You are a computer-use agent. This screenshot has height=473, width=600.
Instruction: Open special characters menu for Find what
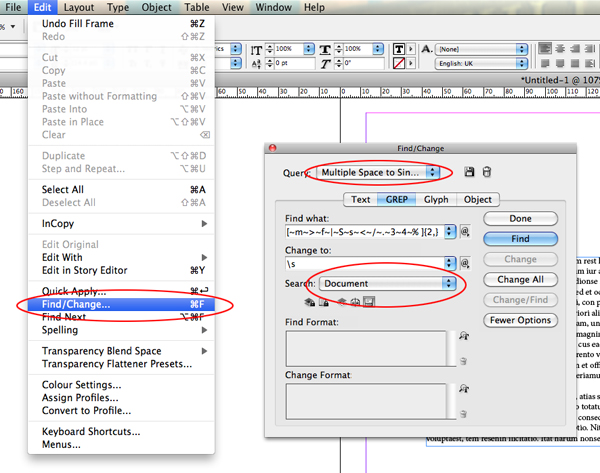465,232
